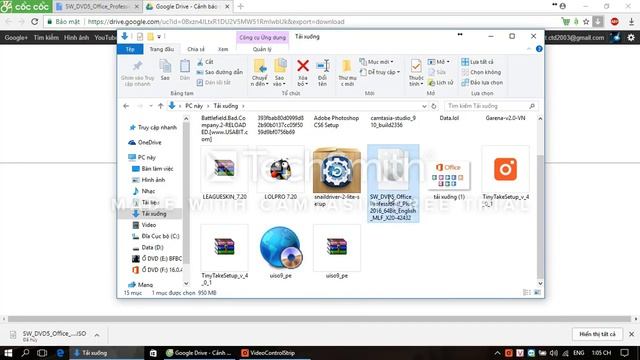The image size is (640, 360).
Task: Switch to details view in the status bar
Action: pos(527,292)
